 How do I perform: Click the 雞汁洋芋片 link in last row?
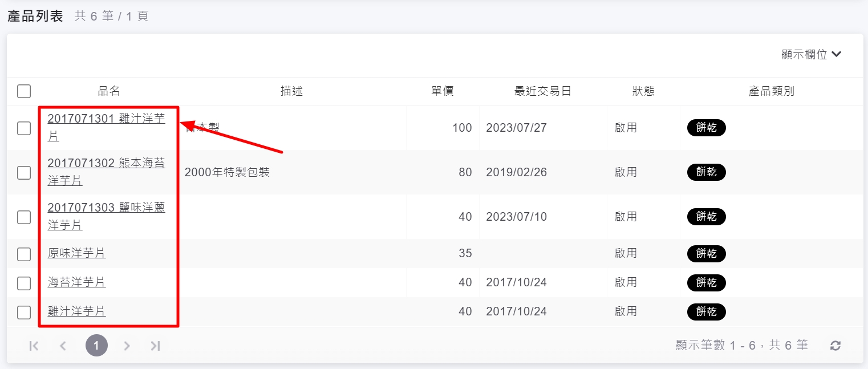76,311
